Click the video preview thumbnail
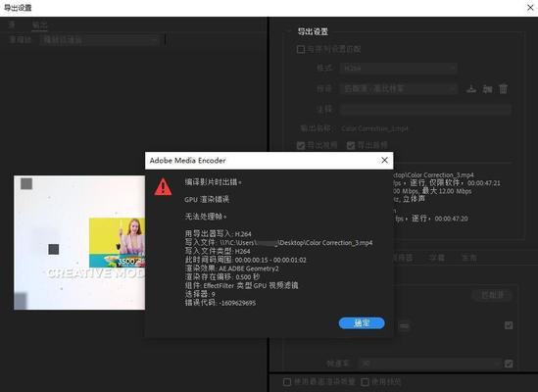 (79, 243)
